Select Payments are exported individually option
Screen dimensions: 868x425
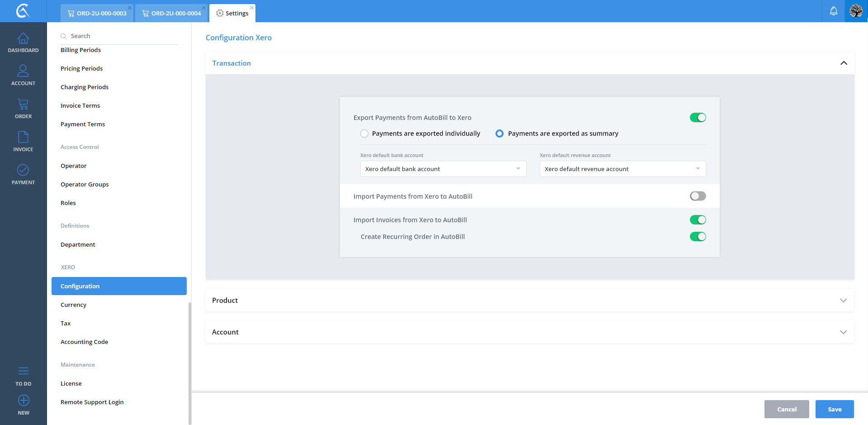364,134
